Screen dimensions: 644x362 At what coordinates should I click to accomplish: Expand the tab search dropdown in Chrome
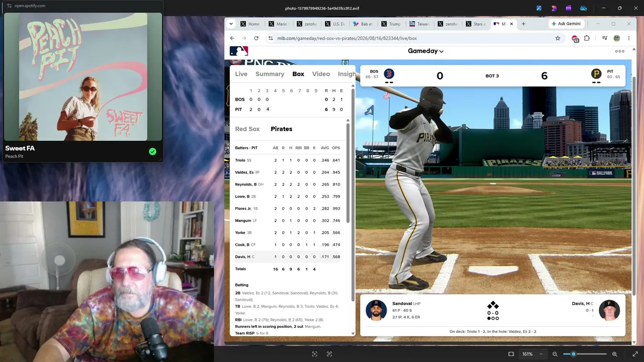(x=231, y=24)
